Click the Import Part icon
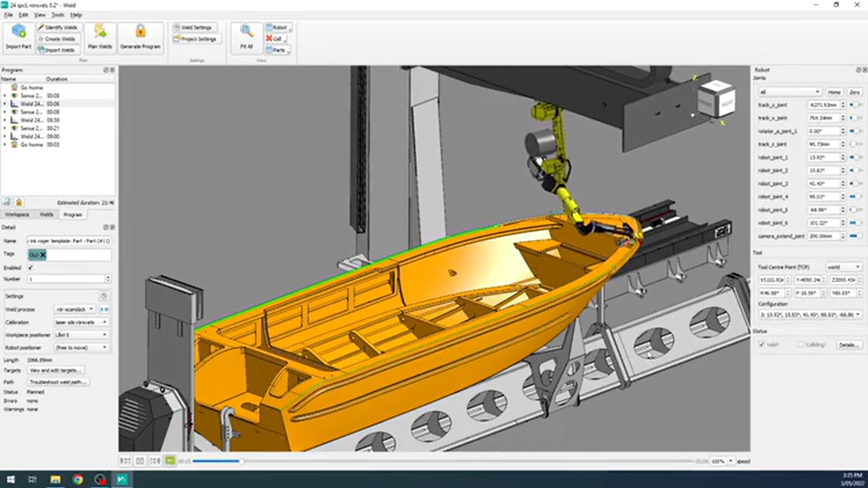The width and height of the screenshot is (868, 488). point(19,32)
